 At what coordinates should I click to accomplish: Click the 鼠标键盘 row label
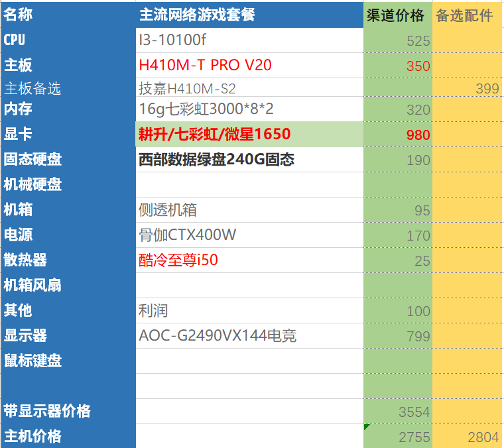pyautogui.click(x=68, y=361)
